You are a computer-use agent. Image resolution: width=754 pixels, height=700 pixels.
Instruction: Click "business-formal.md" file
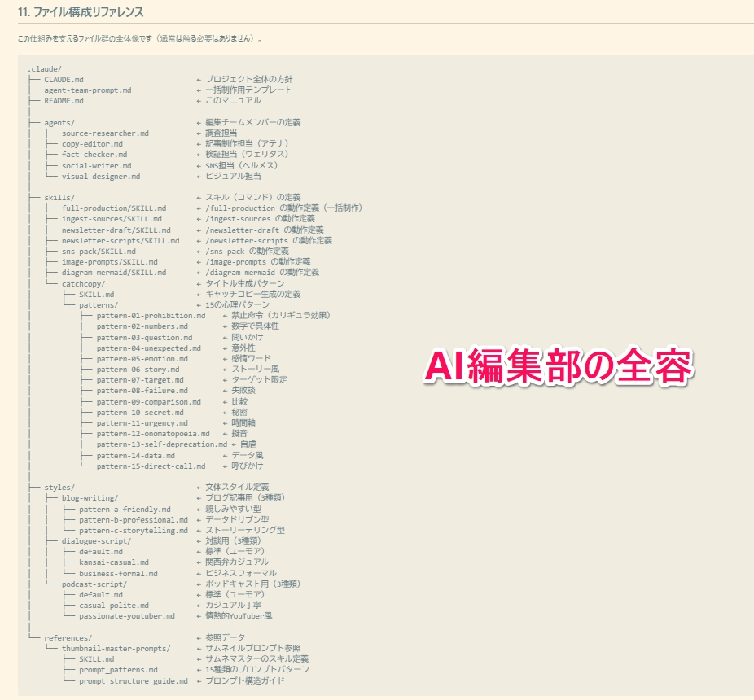point(118,574)
